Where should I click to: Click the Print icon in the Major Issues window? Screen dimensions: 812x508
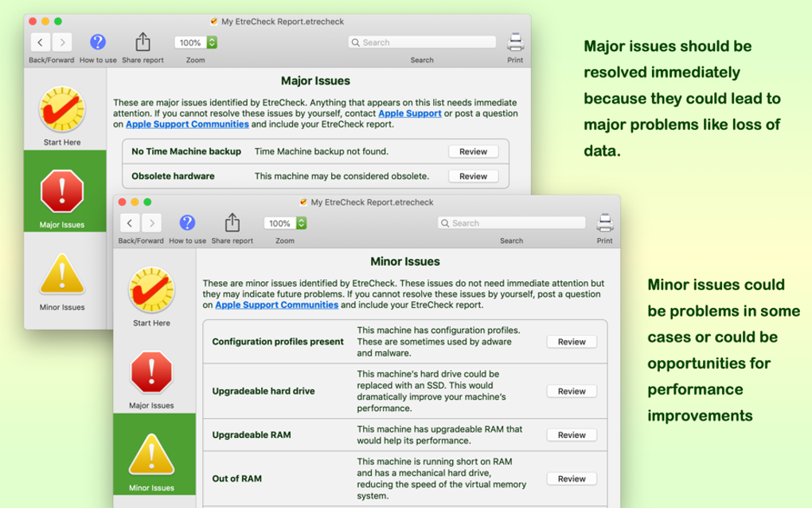tap(515, 40)
